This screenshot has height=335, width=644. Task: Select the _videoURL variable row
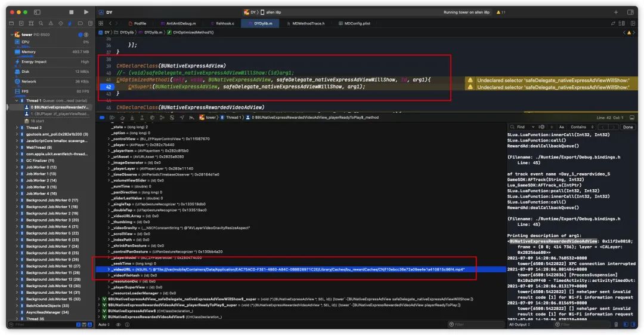(x=301, y=269)
